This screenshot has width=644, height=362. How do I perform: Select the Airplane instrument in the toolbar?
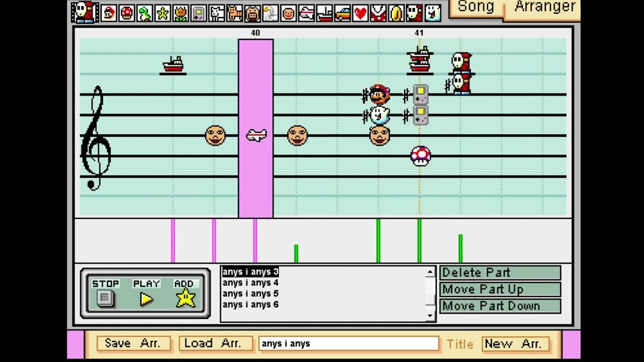pyautogui.click(x=306, y=13)
